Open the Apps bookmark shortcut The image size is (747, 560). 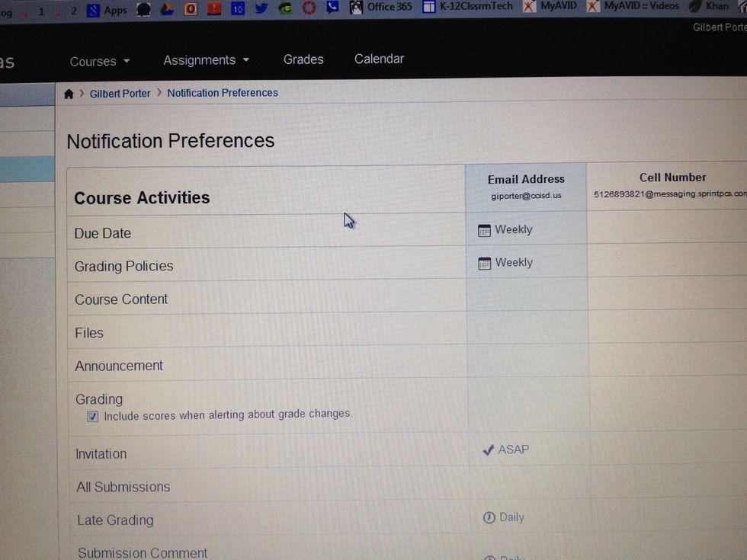tap(107, 11)
